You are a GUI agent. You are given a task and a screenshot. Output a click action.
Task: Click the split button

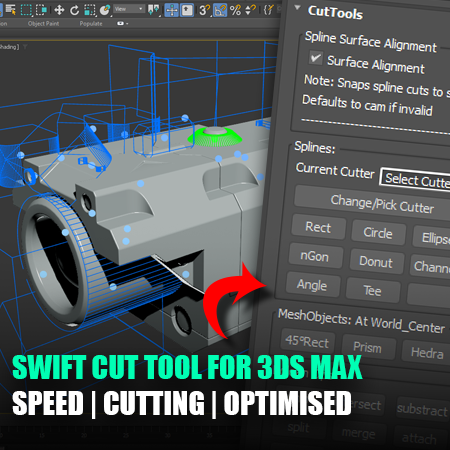(299, 427)
